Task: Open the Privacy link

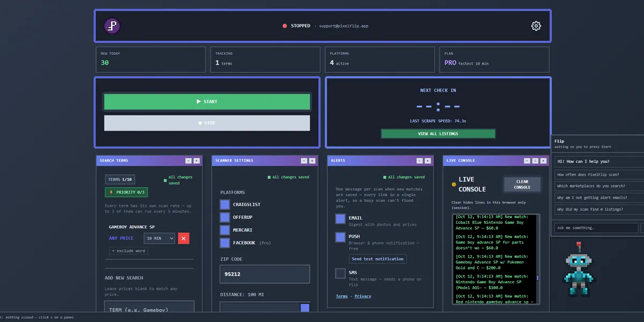Action: 363,296
